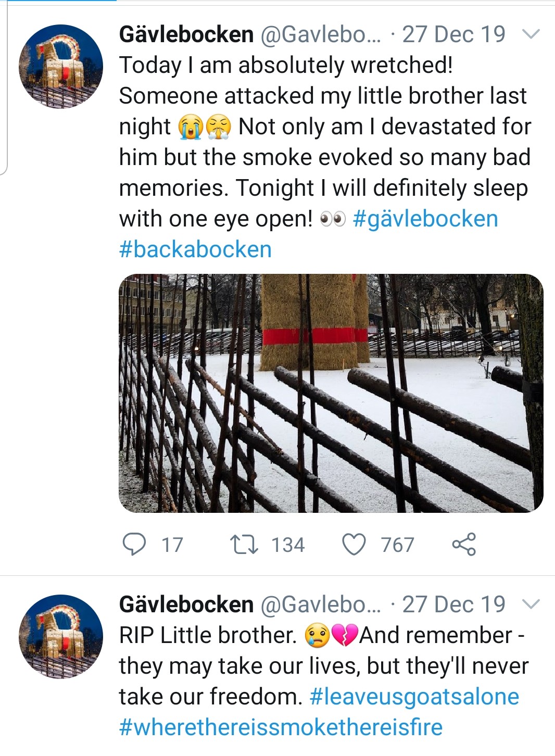Open Gävlebocken name on first tweet
Viewport: 555px width, 756px height.
point(186,34)
